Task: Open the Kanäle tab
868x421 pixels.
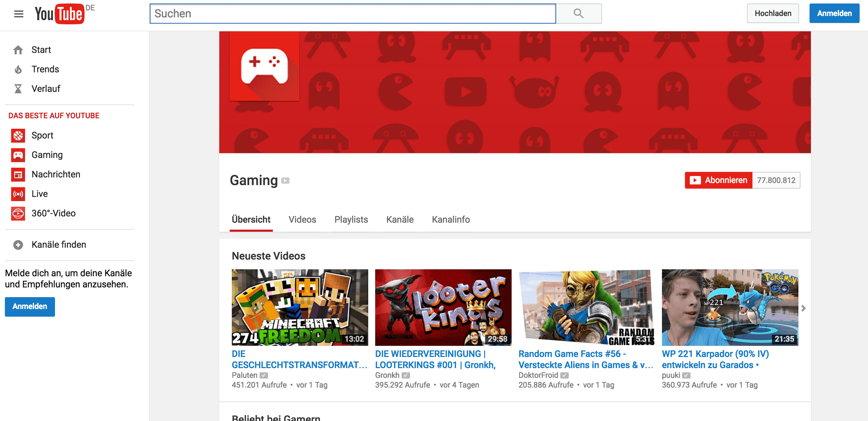Action: [400, 220]
